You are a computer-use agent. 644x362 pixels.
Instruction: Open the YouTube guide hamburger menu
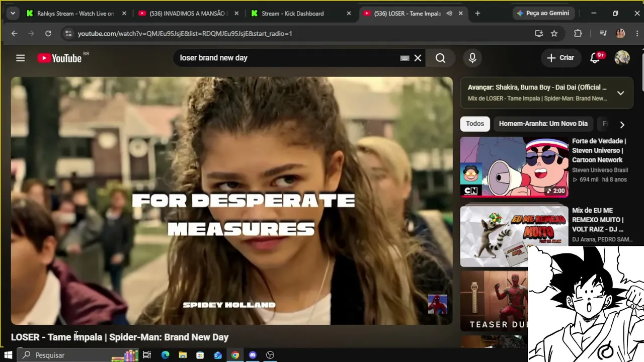(x=20, y=58)
